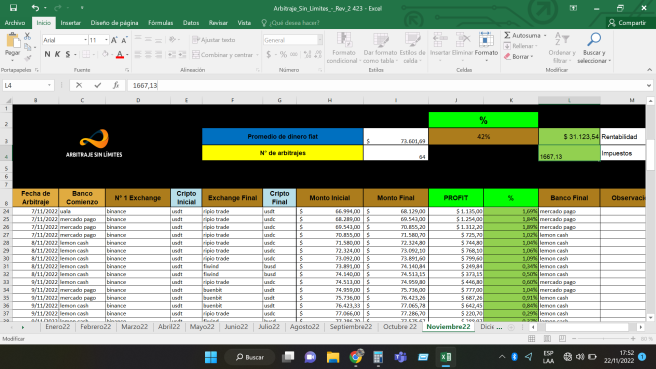Screen dimensions: 656x369
Task: Open the Borrar clear dropdown
Action: point(519,56)
